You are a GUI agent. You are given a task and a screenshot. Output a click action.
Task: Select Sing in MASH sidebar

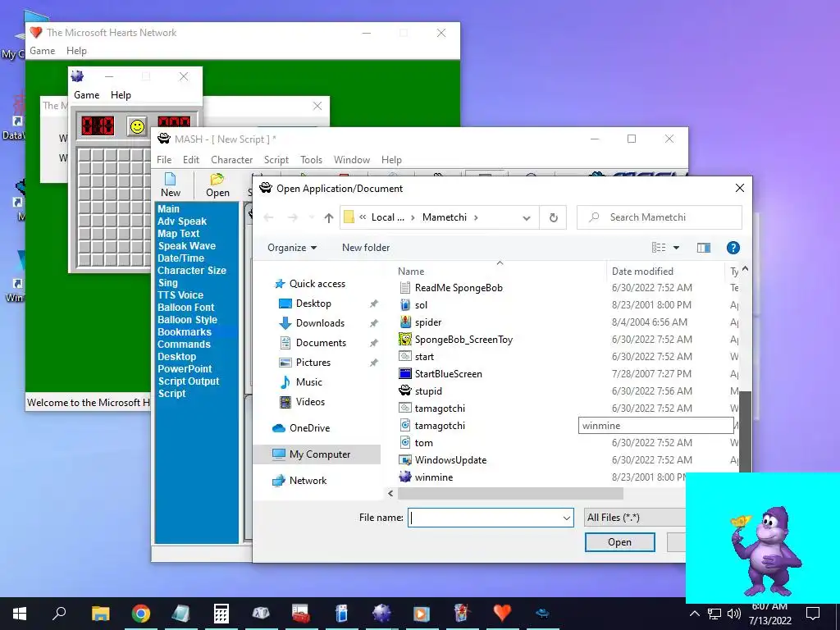[x=167, y=283]
